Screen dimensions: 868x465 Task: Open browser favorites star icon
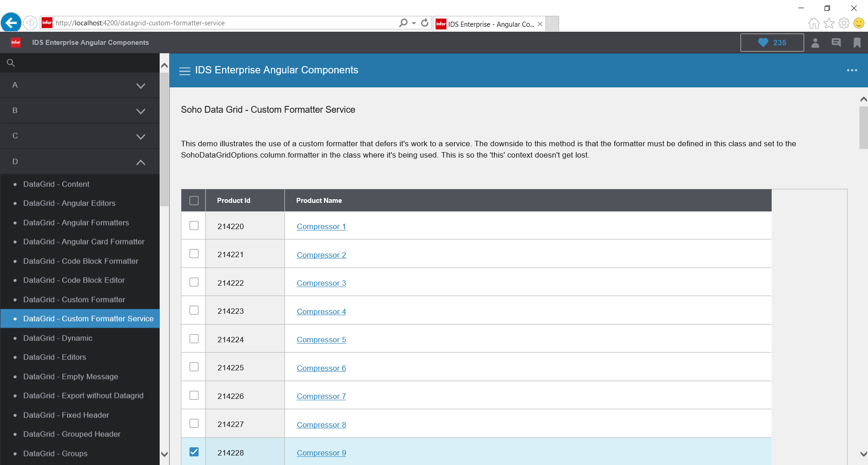pos(829,23)
